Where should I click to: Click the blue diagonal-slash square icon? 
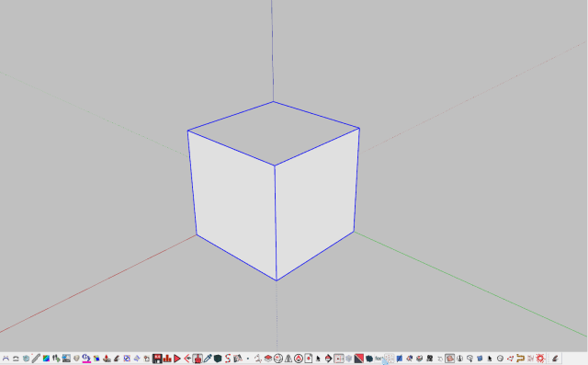(x=400, y=359)
